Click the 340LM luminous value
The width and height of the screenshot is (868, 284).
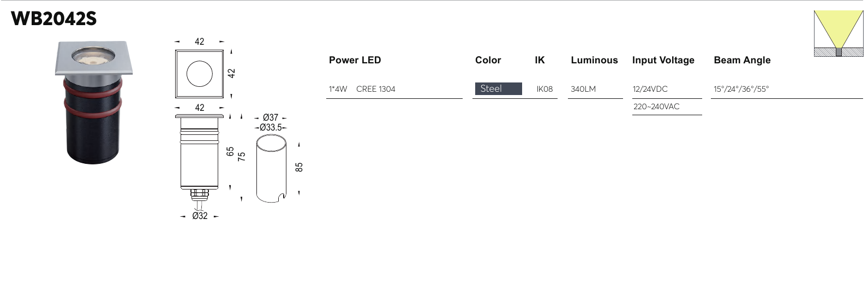click(583, 89)
